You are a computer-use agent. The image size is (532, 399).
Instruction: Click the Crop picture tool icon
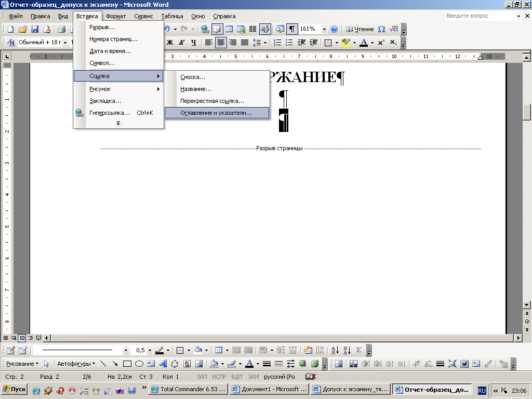(x=417, y=364)
